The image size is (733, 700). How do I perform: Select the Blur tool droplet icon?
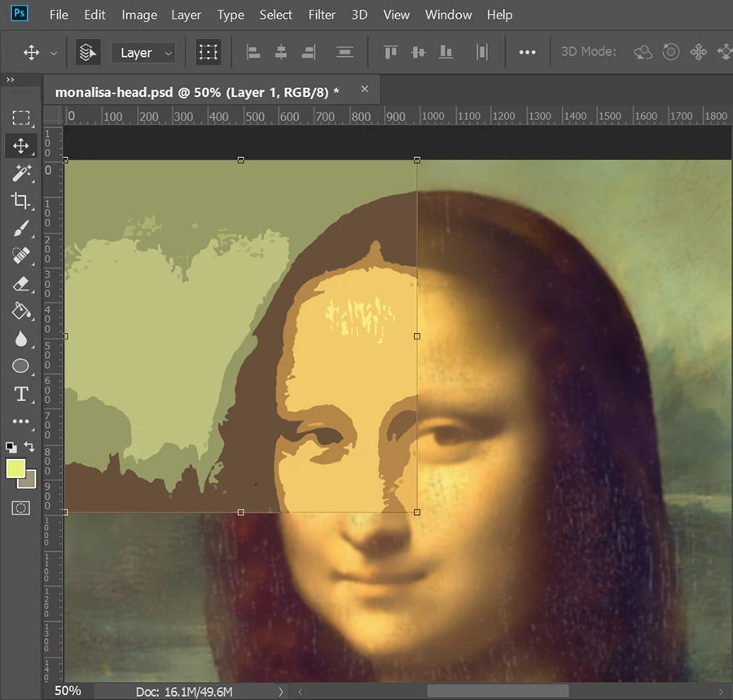pos(21,339)
